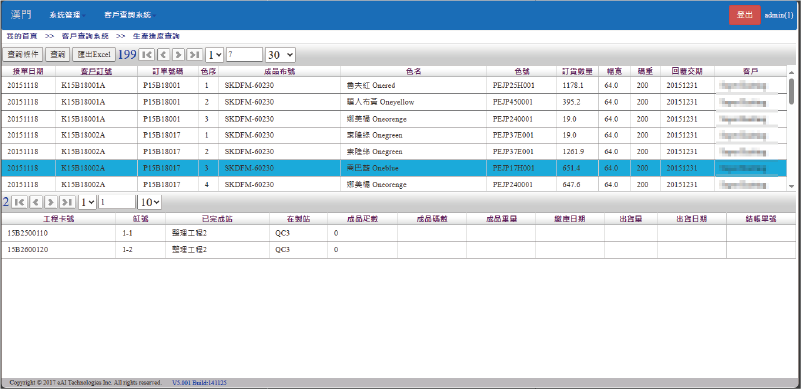Image resolution: width=801 pixels, height=389 pixels.
Task: Focus page input of the 199-record pager
Action: [x=244, y=55]
